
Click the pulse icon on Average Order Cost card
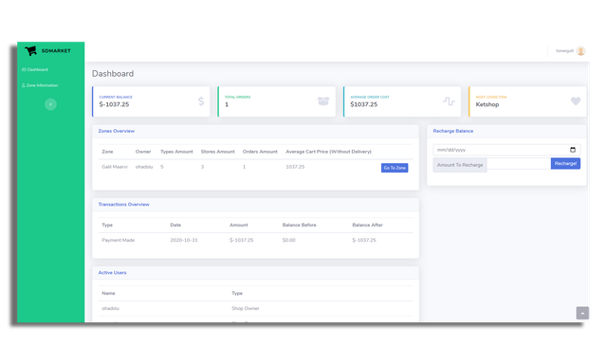point(449,101)
